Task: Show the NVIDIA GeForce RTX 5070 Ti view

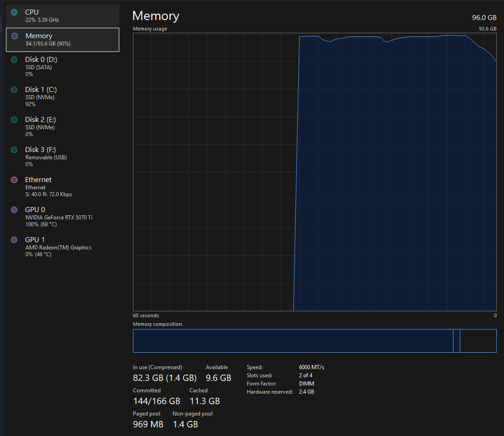Action: click(x=59, y=217)
